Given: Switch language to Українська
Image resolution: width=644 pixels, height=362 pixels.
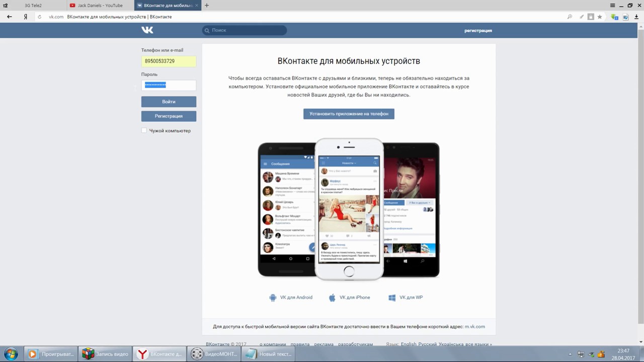Looking at the screenshot, I should point(451,344).
